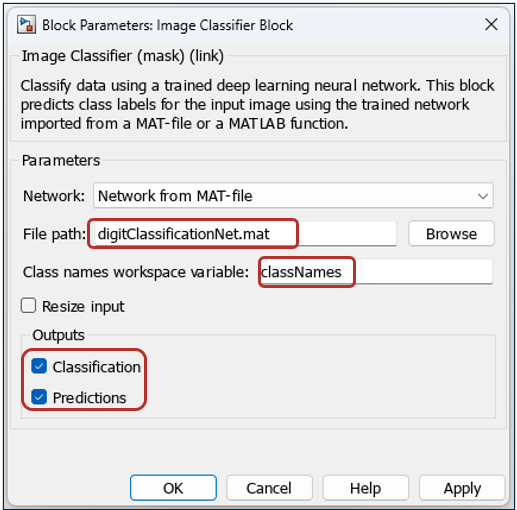Open the Help for this block
The width and height of the screenshot is (517, 510).
click(x=366, y=488)
